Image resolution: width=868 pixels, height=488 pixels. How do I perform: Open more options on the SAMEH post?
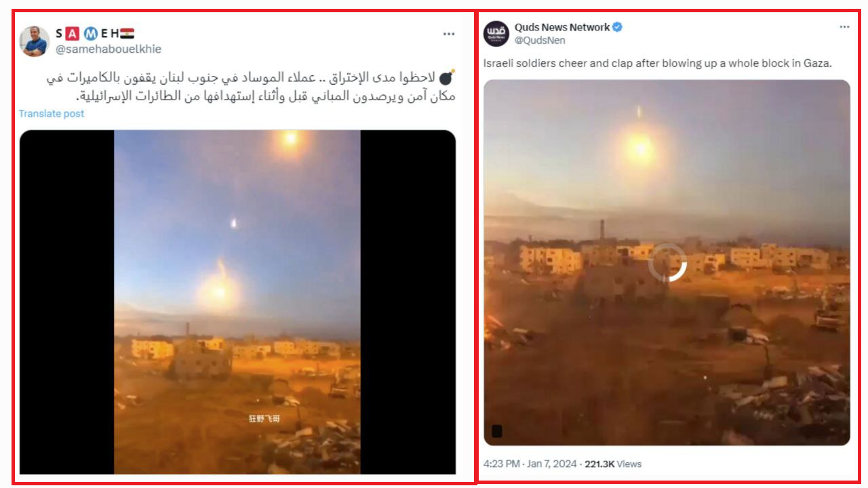pyautogui.click(x=449, y=34)
